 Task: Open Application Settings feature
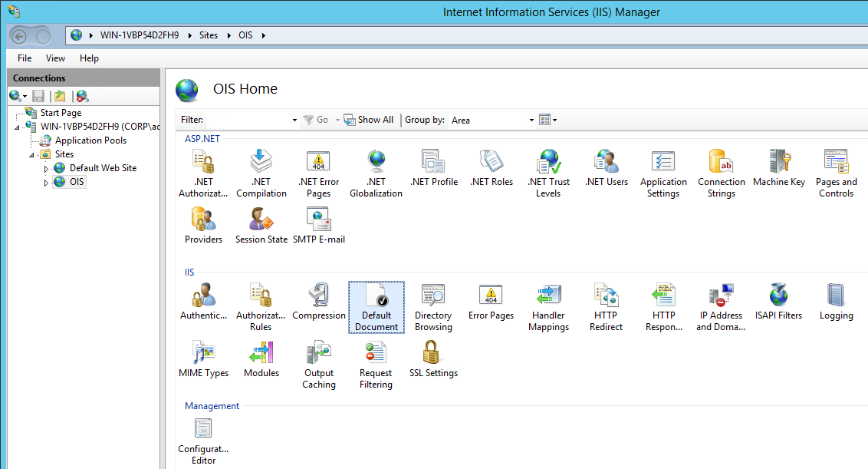click(x=664, y=173)
